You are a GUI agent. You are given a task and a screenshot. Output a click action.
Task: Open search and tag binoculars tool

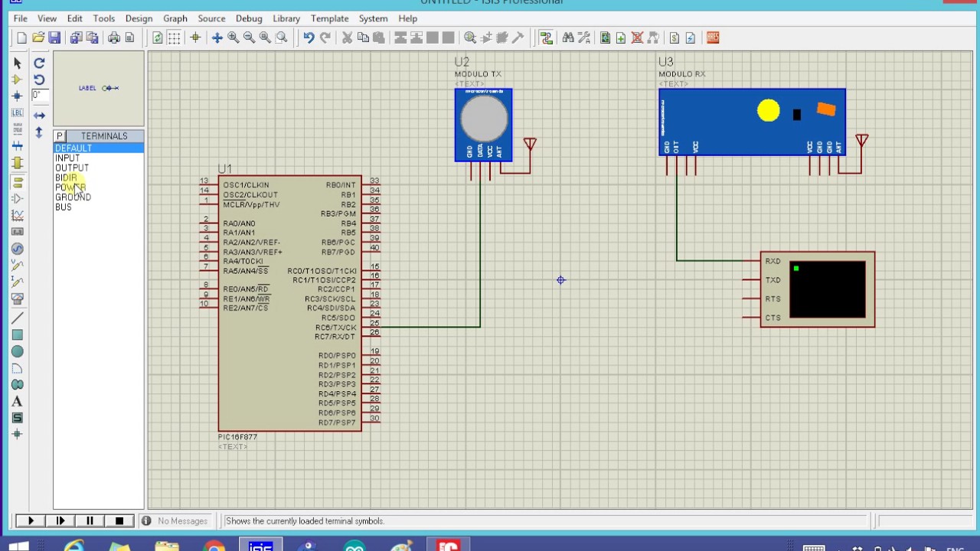567,37
